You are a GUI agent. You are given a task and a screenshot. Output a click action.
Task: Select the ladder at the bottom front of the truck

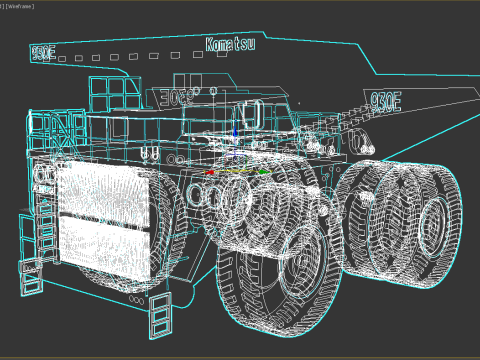tap(160, 315)
